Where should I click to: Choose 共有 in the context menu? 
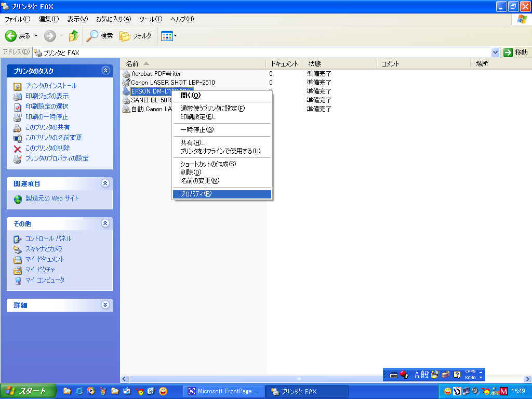coord(222,143)
